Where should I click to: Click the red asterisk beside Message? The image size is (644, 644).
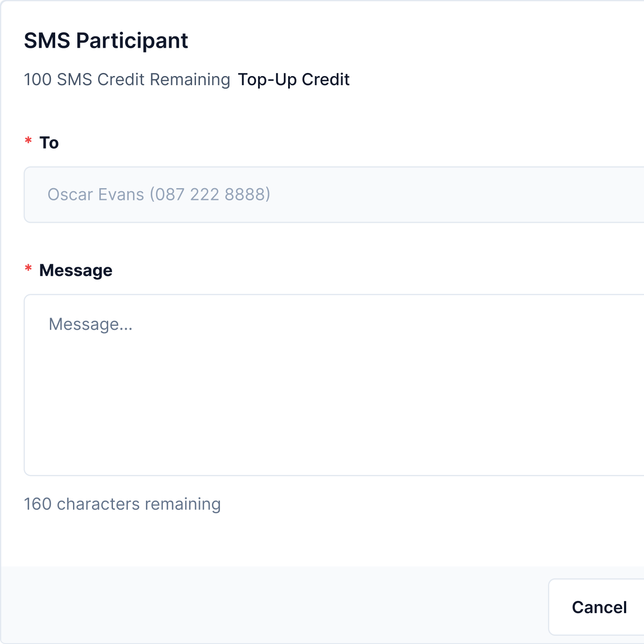pyautogui.click(x=28, y=269)
